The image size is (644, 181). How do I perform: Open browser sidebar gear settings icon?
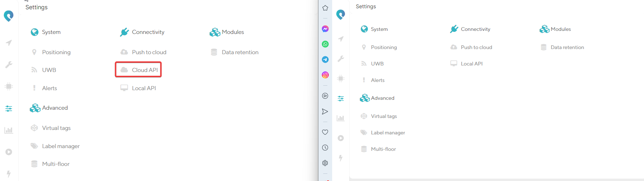(325, 163)
